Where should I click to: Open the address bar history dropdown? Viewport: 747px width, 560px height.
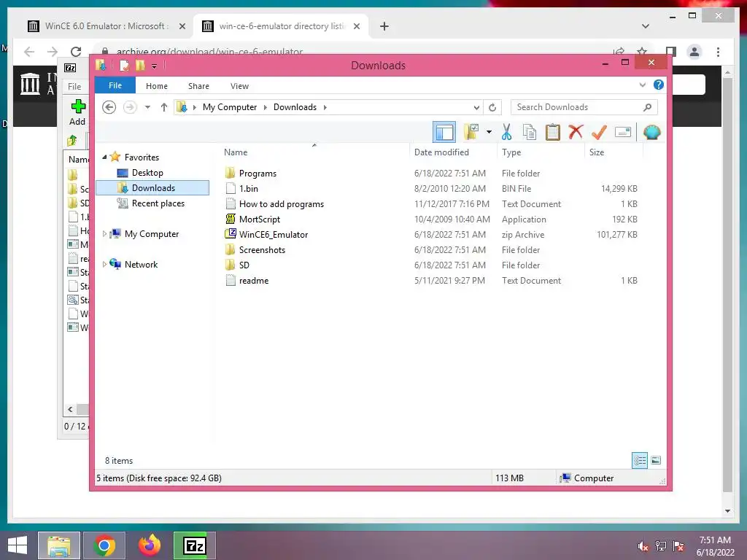(x=476, y=107)
